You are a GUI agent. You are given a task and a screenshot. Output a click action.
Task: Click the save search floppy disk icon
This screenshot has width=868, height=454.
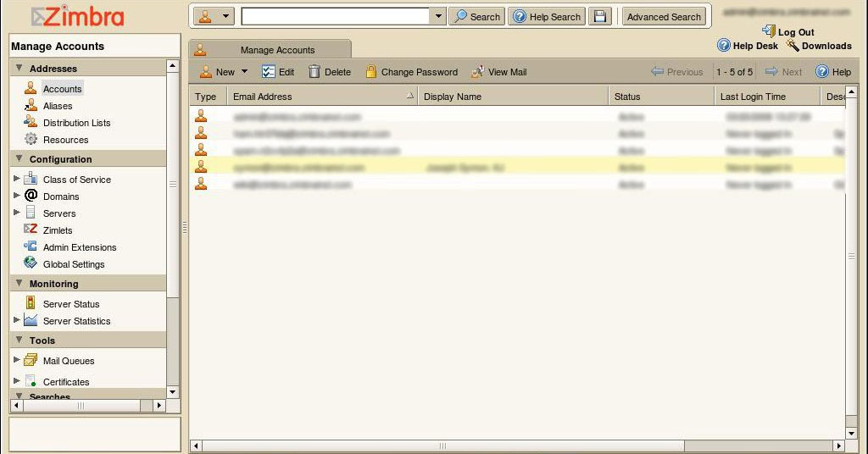coord(599,17)
